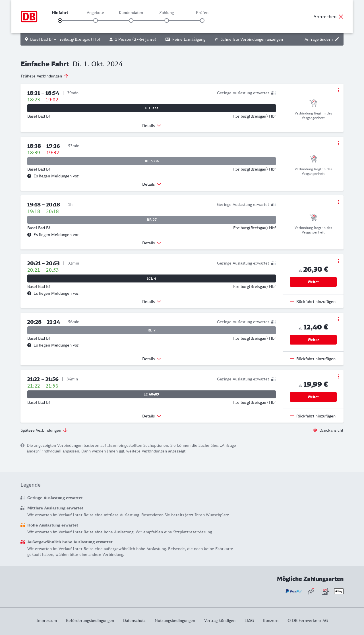
Task: Click plus icon to add return for RE 7
Action: (292, 359)
